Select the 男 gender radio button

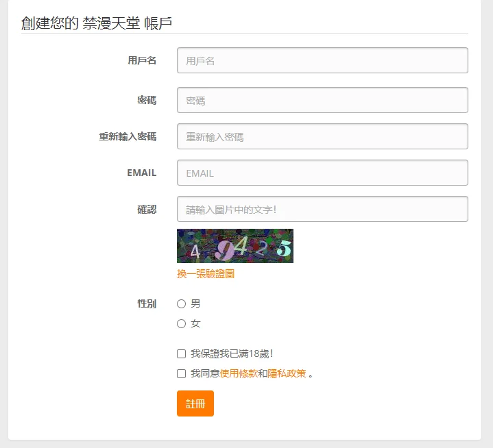tap(182, 303)
